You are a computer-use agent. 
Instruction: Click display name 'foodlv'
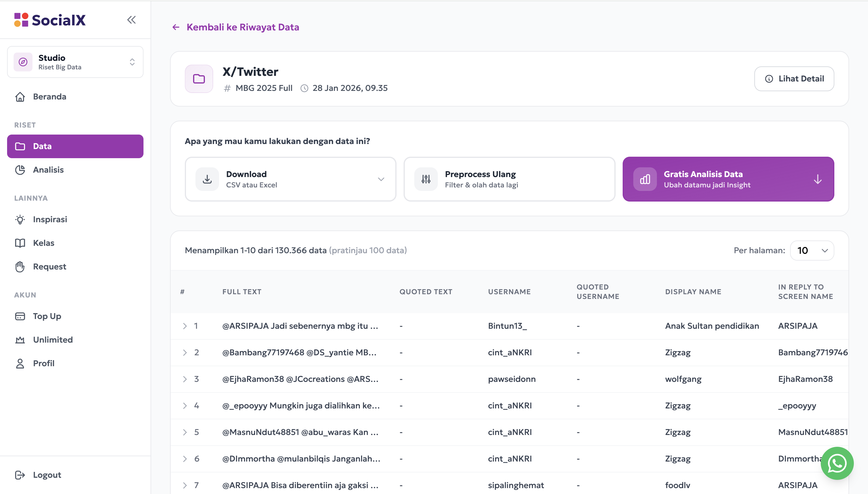[x=678, y=485]
